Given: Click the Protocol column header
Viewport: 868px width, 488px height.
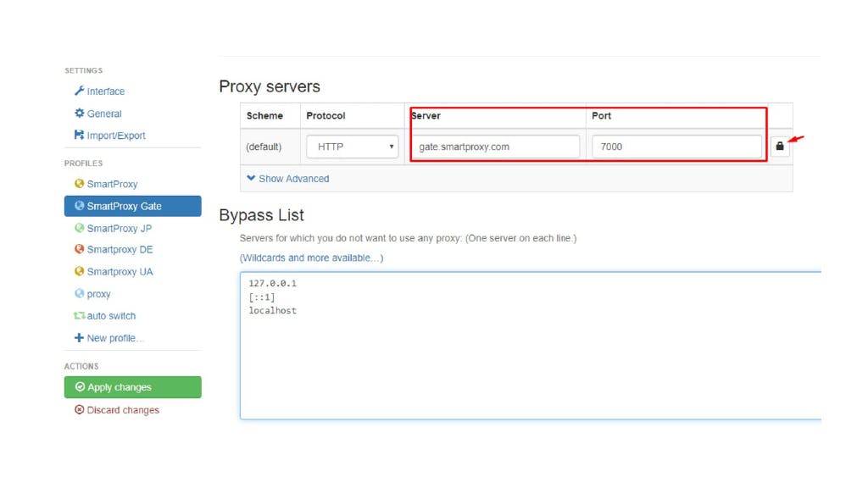Looking at the screenshot, I should click(325, 115).
